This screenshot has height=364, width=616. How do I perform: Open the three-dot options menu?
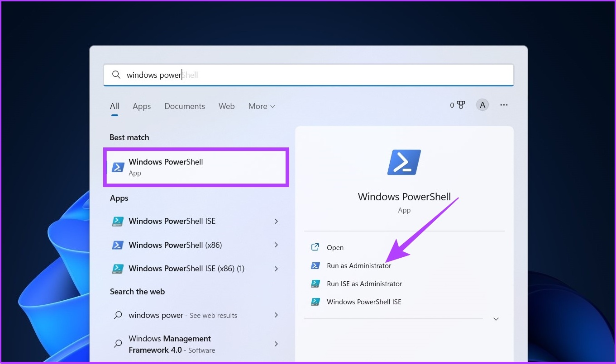coord(504,105)
